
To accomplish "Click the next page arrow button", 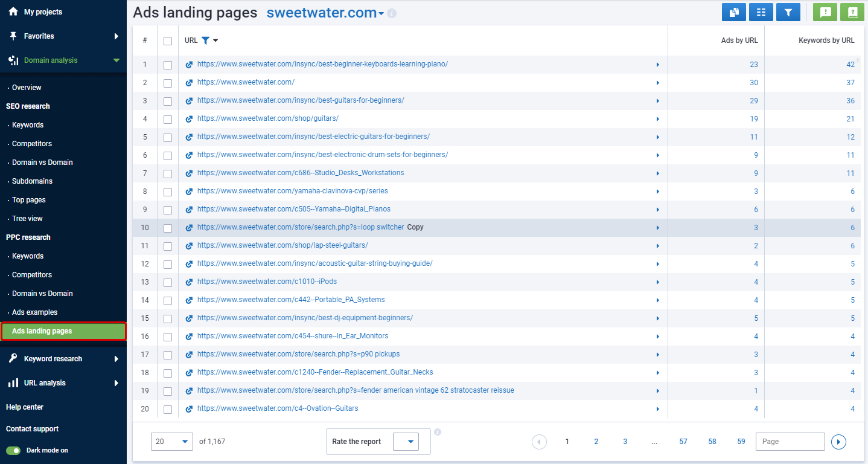I will click(838, 442).
